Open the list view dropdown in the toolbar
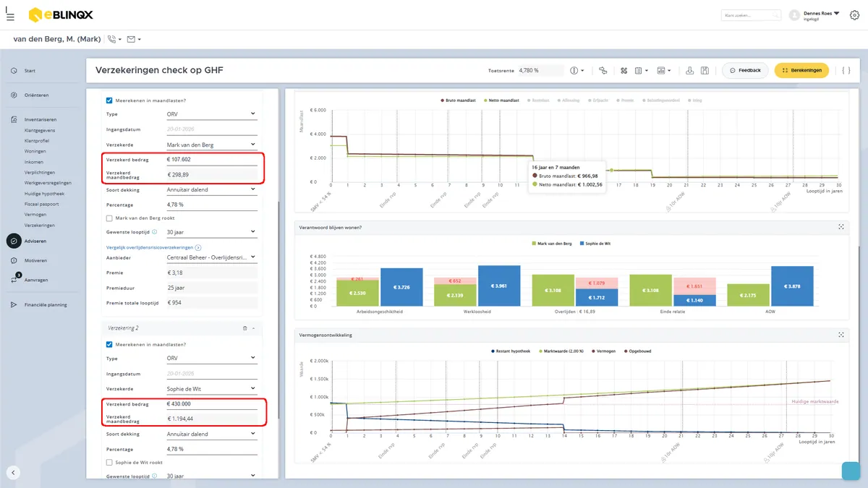This screenshot has height=488, width=868. coord(642,70)
